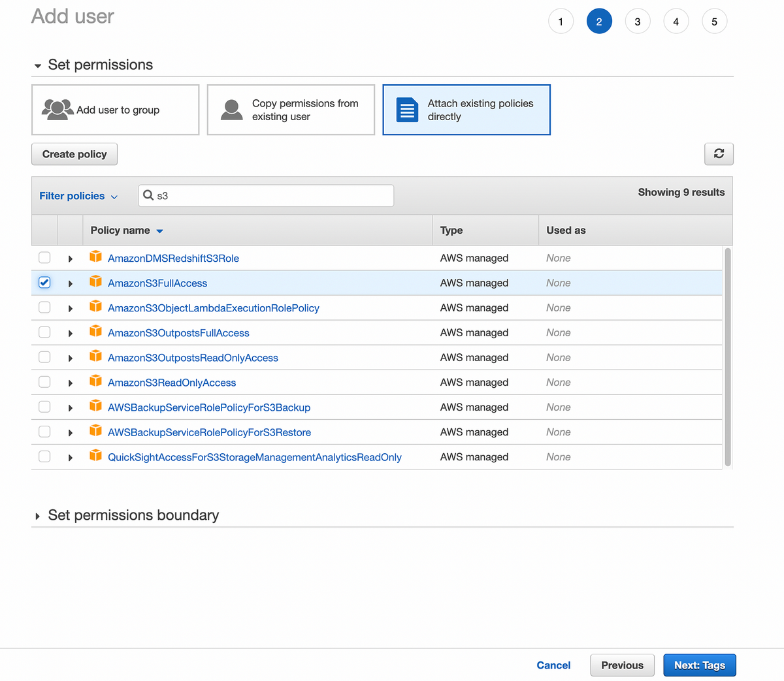
Task: Uncheck the AmazonS3FullAccess checkbox
Action: tap(44, 282)
